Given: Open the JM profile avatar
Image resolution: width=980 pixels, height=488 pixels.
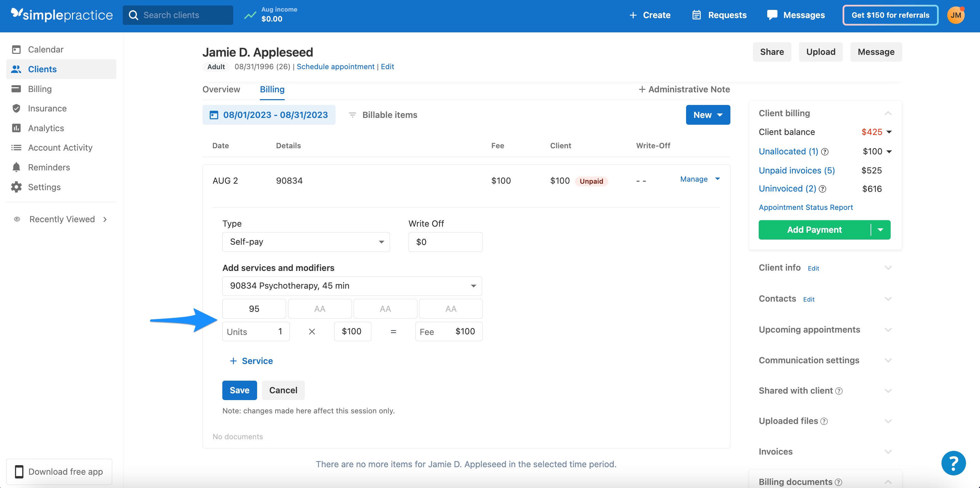Looking at the screenshot, I should point(956,15).
